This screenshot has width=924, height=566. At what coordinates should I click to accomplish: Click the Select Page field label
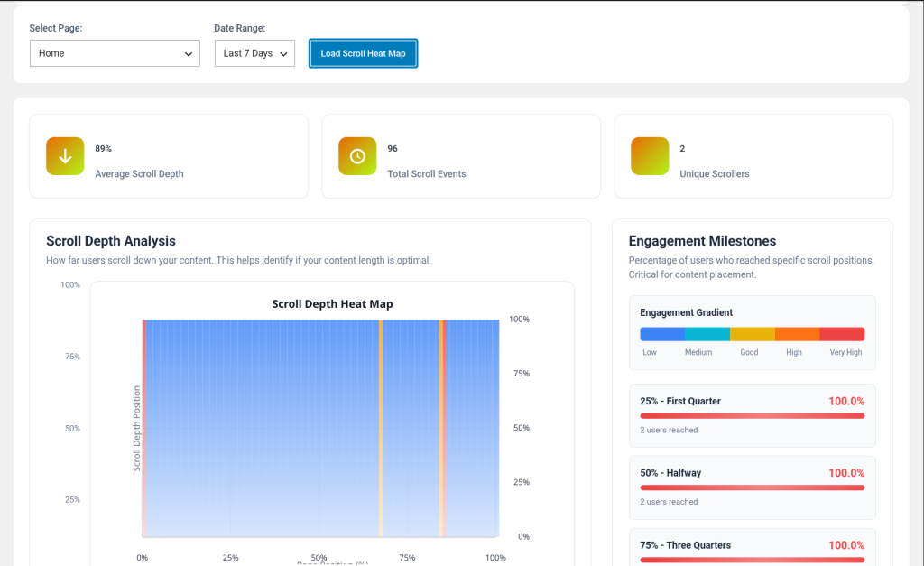pos(56,28)
